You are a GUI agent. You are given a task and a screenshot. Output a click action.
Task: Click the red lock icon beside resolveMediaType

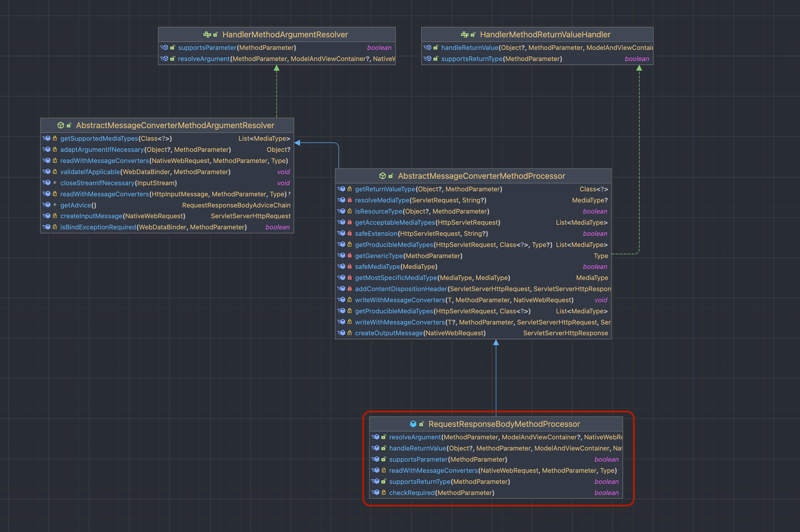[x=349, y=200]
